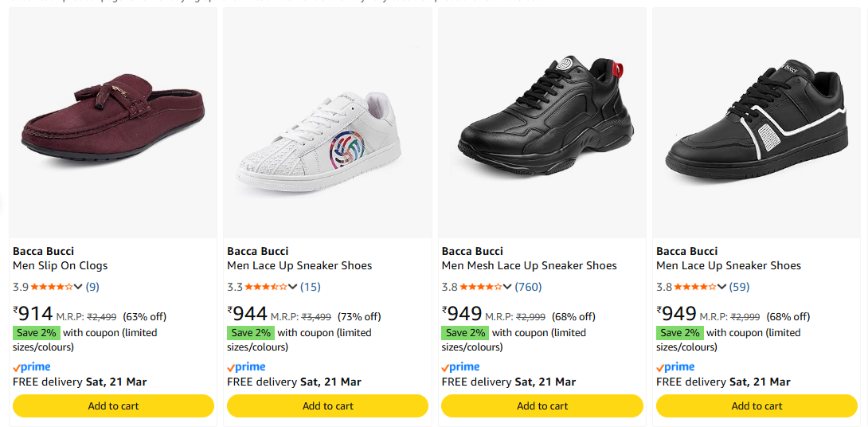Image resolution: width=868 pixels, height=427 pixels.
Task: Add the ₹914 slip-on clogs to cart
Action: pos(113,406)
